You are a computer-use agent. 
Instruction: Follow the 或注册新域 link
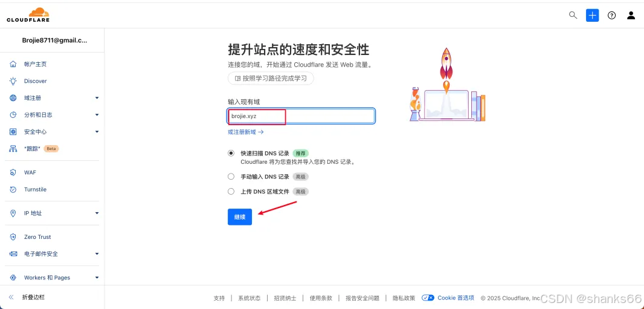246,132
